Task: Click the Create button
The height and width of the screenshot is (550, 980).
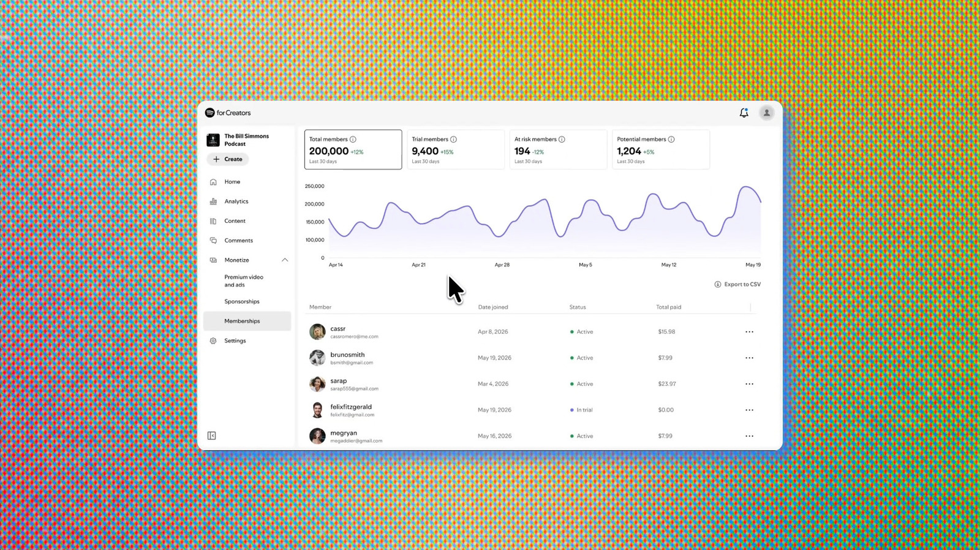Action: click(x=227, y=159)
